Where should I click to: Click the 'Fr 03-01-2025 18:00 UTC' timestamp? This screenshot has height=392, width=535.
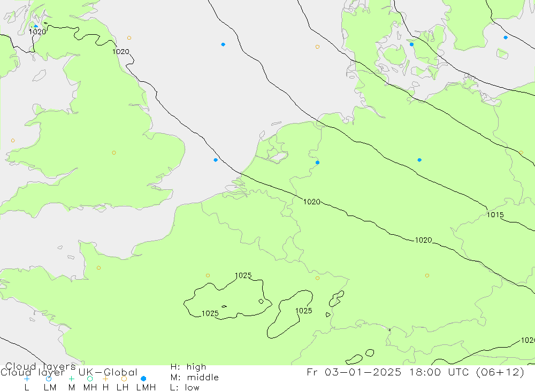coord(389,372)
